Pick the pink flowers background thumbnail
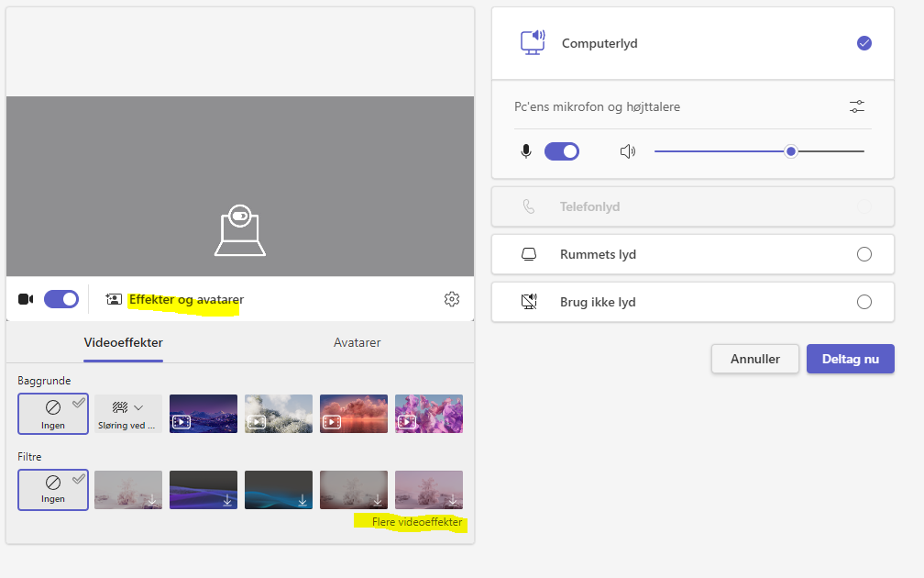This screenshot has height=578, width=924. [x=429, y=414]
